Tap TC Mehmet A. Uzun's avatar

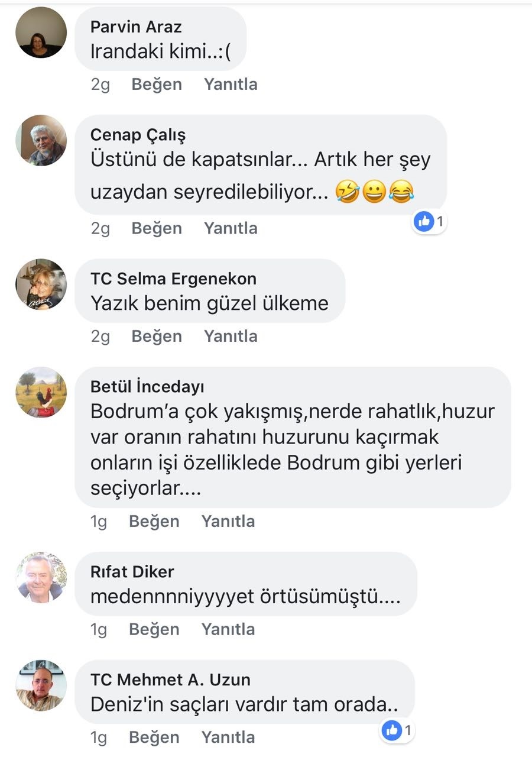click(41, 685)
